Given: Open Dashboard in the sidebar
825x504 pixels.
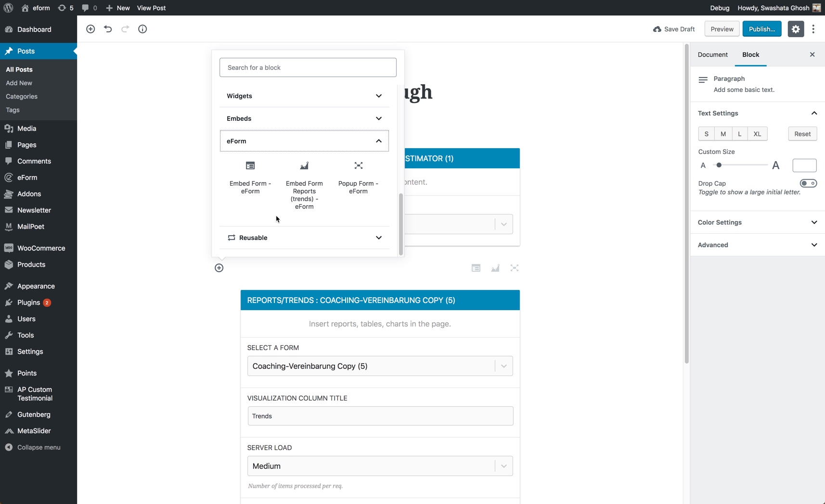Looking at the screenshot, I should (39, 29).
